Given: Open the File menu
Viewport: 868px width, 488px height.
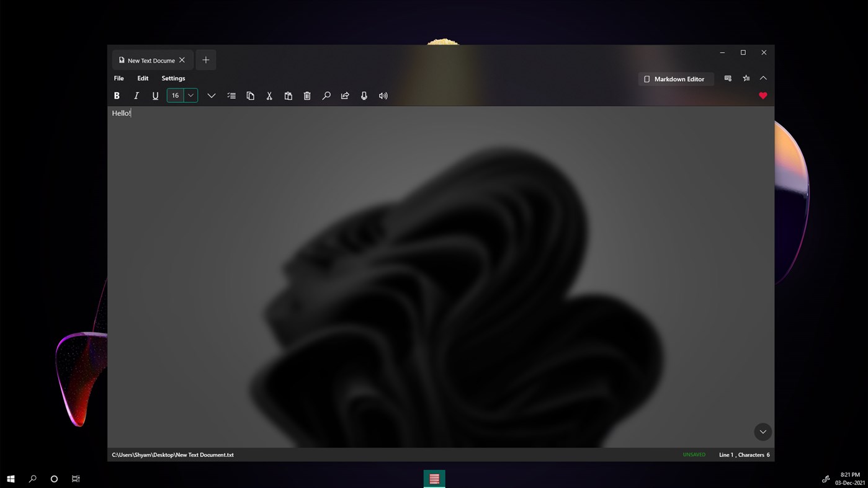Looking at the screenshot, I should (119, 78).
